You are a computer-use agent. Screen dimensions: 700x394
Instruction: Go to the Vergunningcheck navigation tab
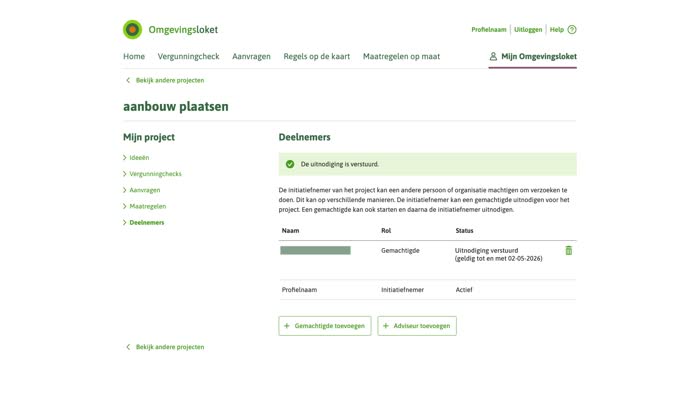(188, 56)
